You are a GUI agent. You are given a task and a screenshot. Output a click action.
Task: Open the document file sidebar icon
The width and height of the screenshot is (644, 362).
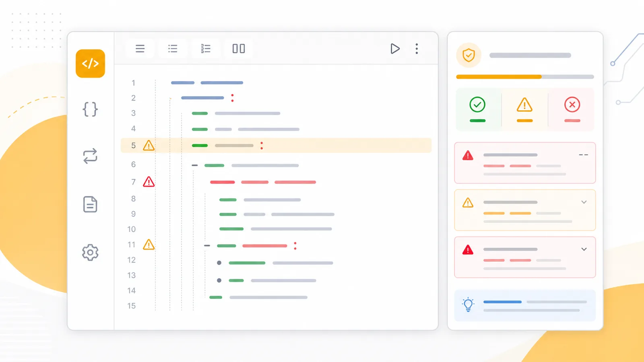[90, 204]
